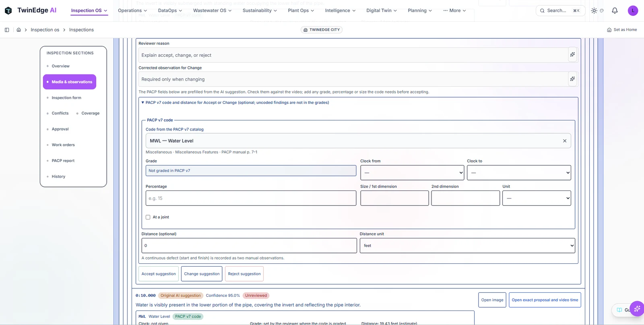Open the Clock to dropdown
Screen dimensions: 644x325
tap(519, 173)
